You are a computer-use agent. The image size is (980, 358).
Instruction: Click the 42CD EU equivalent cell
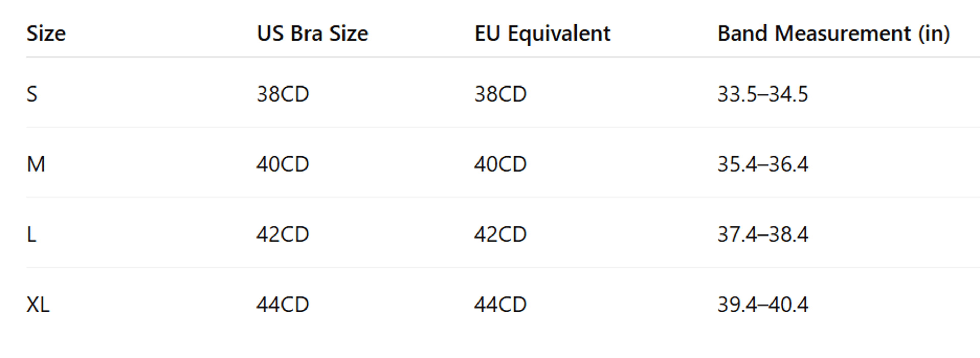500,234
